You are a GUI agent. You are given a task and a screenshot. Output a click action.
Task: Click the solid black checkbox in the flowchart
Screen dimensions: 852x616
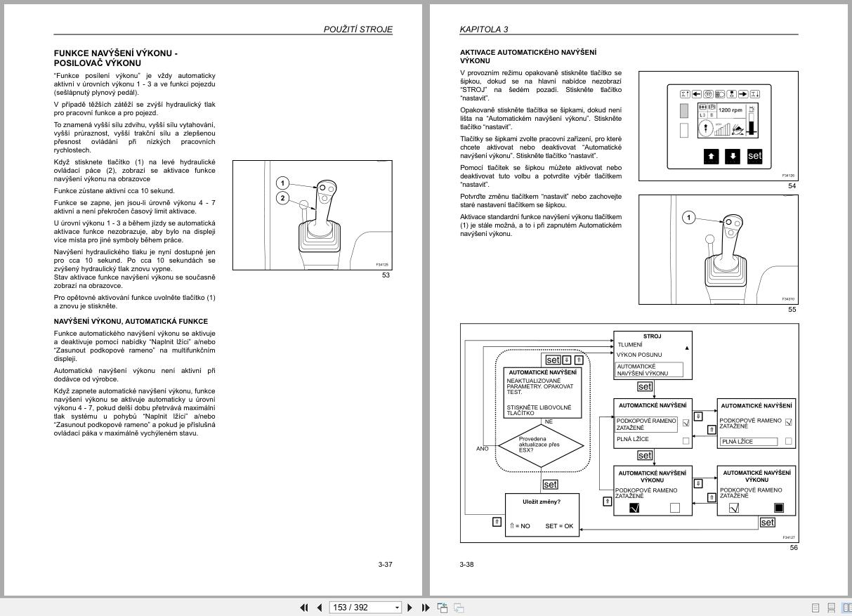[x=778, y=508]
